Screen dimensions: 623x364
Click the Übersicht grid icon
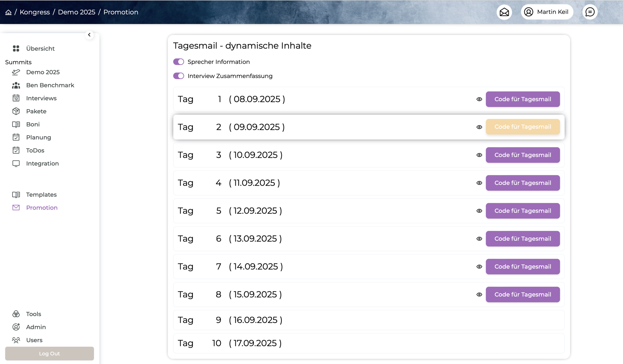[x=16, y=49]
